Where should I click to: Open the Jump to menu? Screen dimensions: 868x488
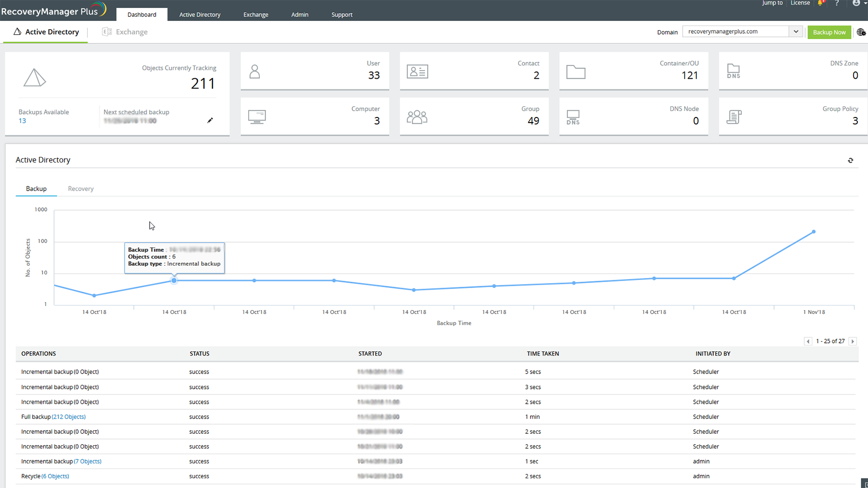772,3
